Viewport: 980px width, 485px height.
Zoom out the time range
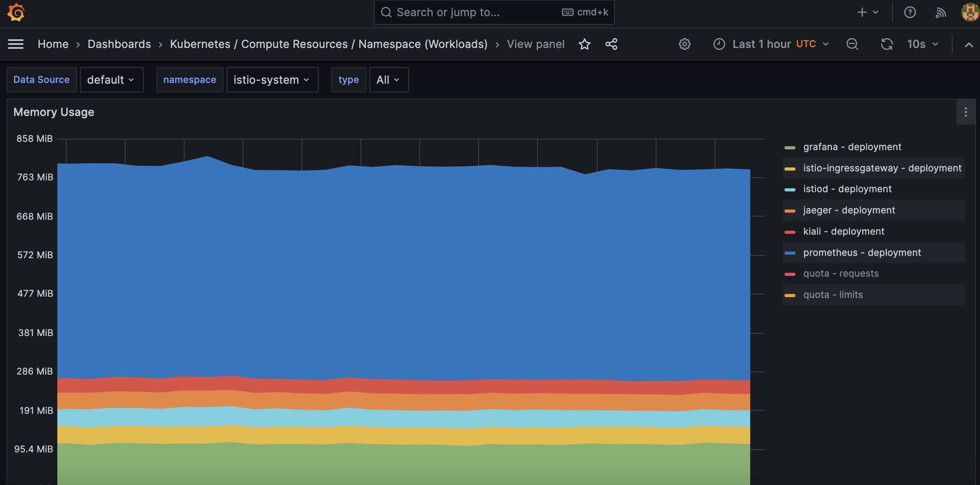[852, 44]
